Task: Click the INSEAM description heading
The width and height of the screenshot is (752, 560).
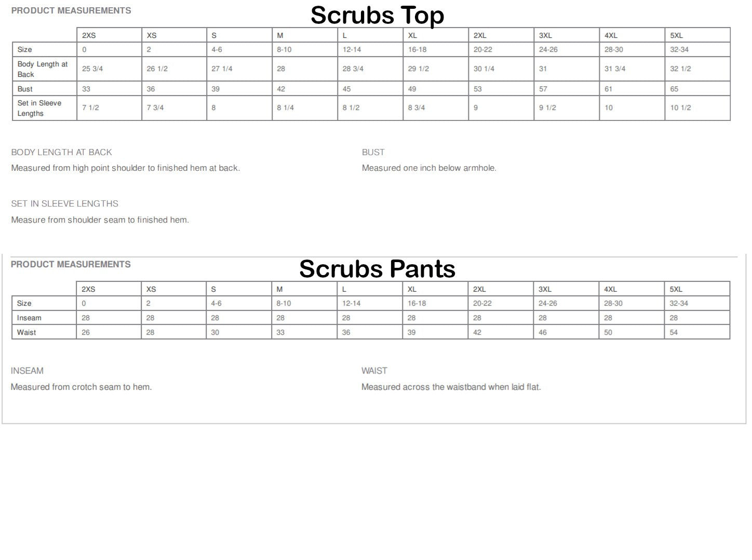Action: pyautogui.click(x=27, y=371)
